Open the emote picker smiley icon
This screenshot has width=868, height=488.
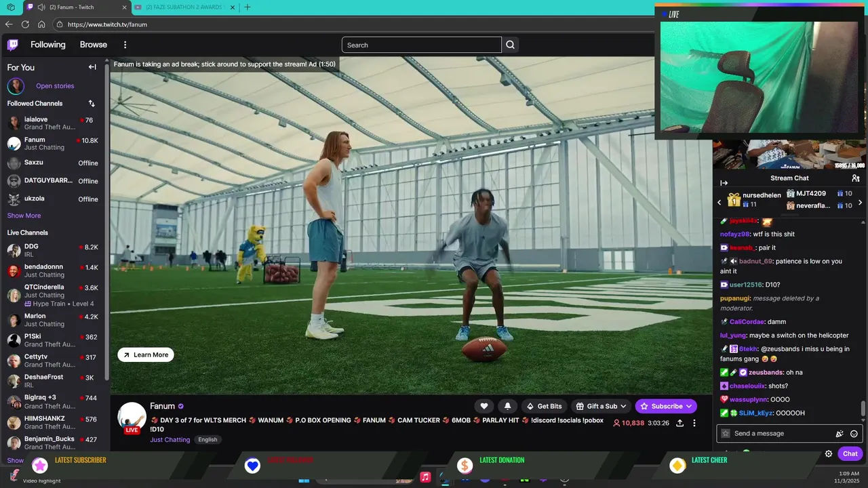[854, 434]
